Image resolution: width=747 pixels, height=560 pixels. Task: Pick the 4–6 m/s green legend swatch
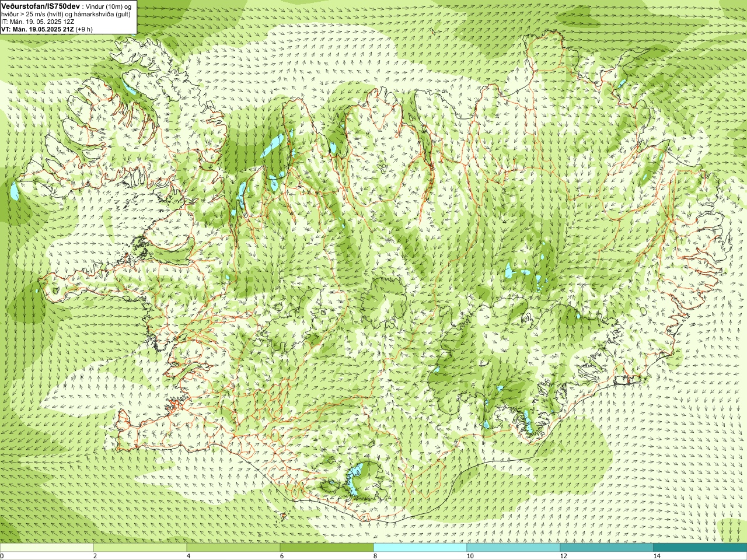(233, 548)
